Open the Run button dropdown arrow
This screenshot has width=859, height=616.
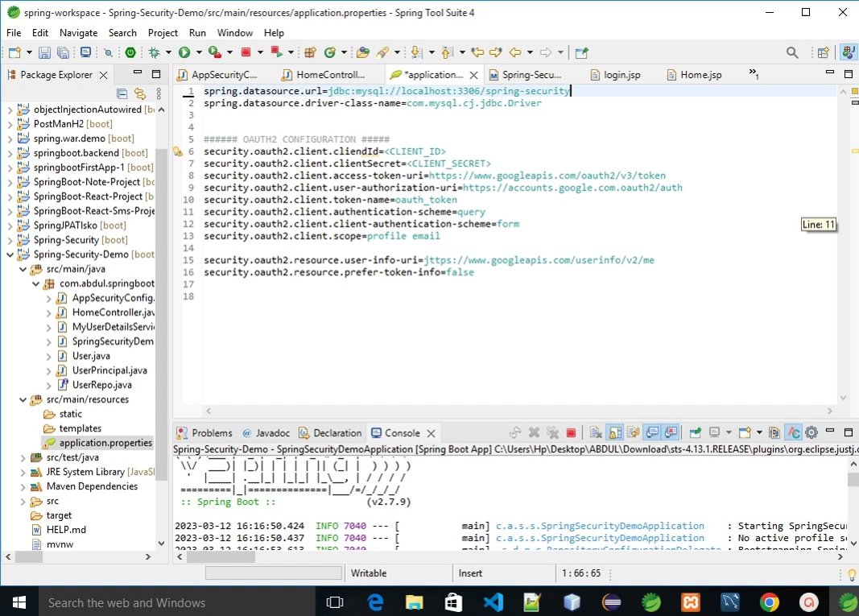199,52
